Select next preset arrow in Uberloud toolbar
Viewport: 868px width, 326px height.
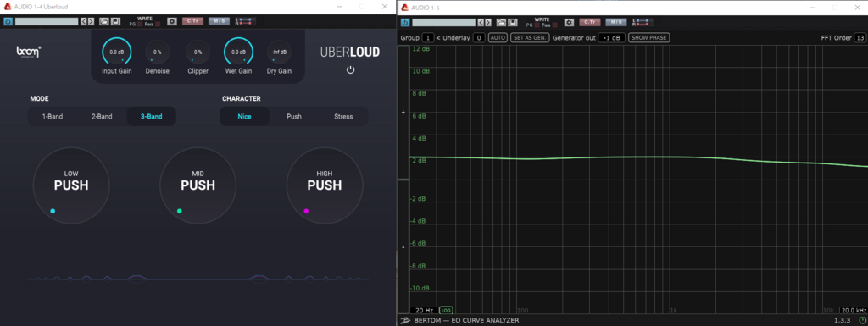(91, 21)
